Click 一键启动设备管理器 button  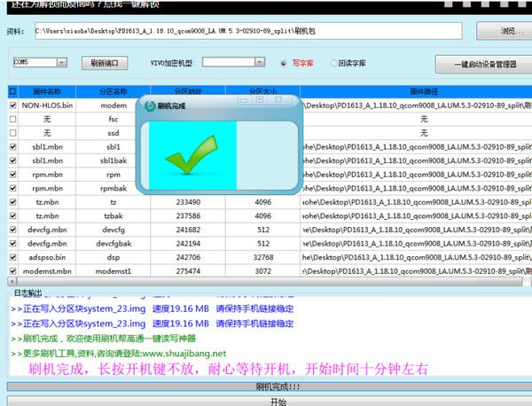[485, 64]
